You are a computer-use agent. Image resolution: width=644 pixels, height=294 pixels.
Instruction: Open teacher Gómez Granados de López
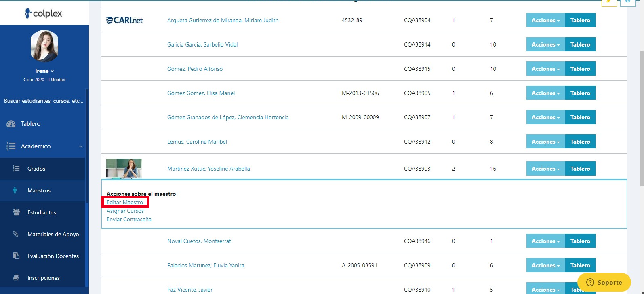[x=228, y=117]
